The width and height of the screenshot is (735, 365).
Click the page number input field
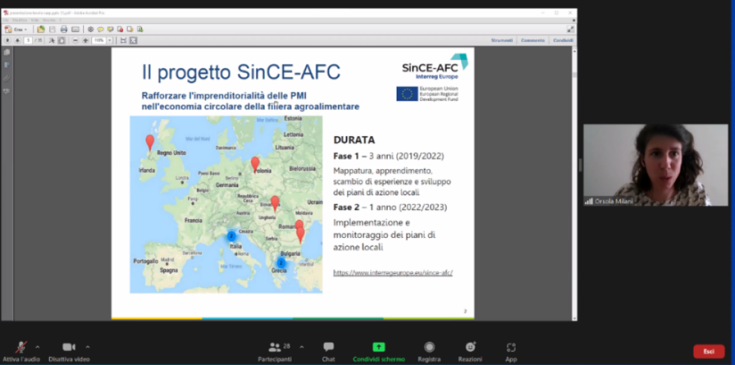click(28, 40)
